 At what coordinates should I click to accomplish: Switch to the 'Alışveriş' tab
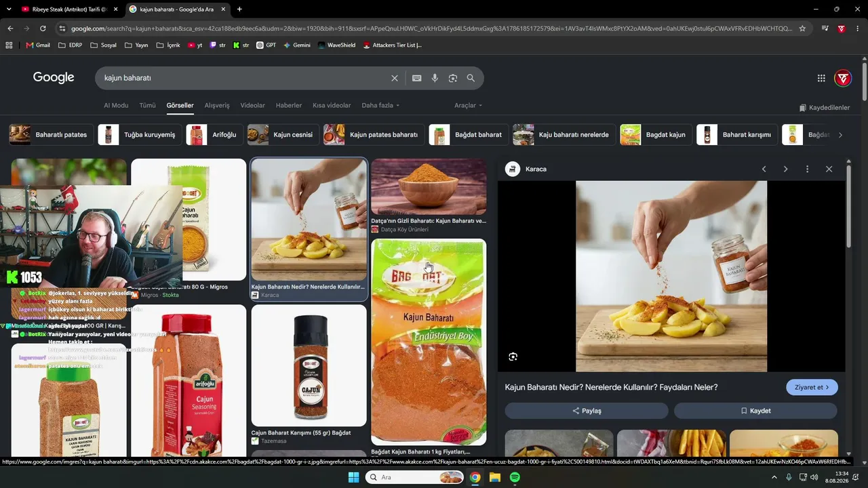[217, 106]
